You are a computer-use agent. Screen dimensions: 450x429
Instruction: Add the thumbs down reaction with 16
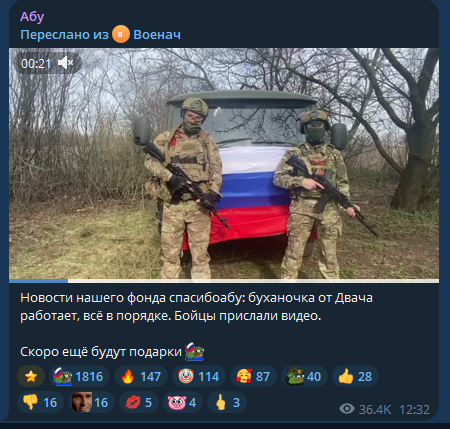coord(40,402)
